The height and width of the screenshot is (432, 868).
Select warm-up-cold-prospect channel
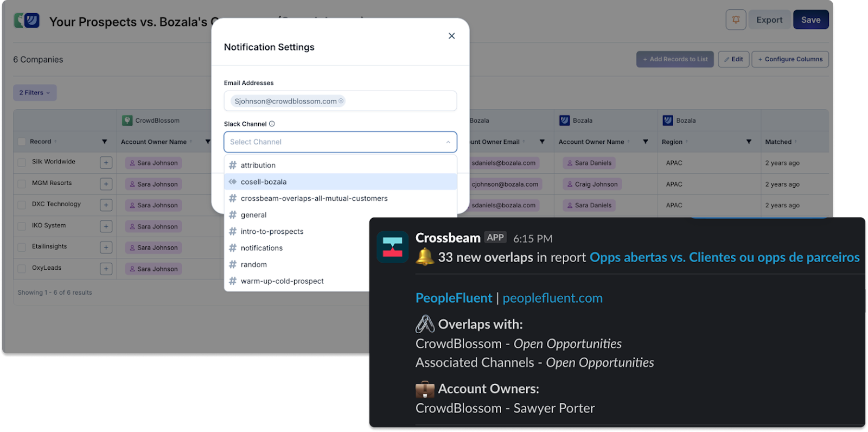(x=297, y=281)
